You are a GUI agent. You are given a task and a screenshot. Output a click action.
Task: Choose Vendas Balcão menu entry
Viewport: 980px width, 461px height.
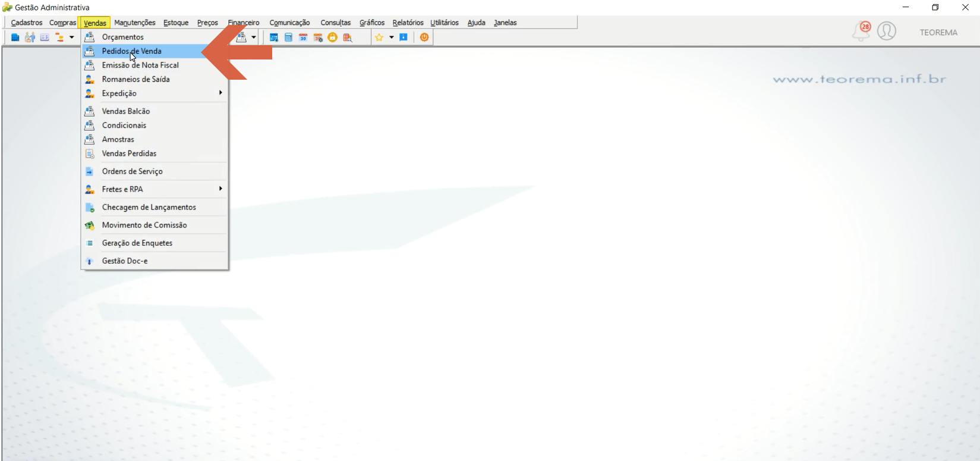tap(155, 111)
